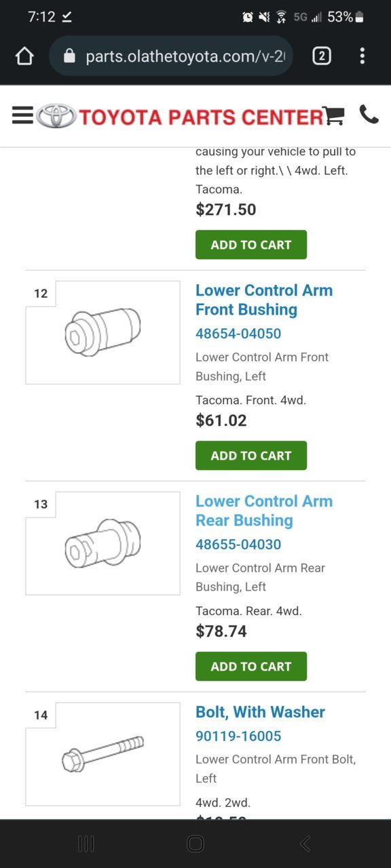This screenshot has width=391, height=868.
Task: Add Lower Control Arm Rear Bushing to cart
Action: [x=251, y=667]
